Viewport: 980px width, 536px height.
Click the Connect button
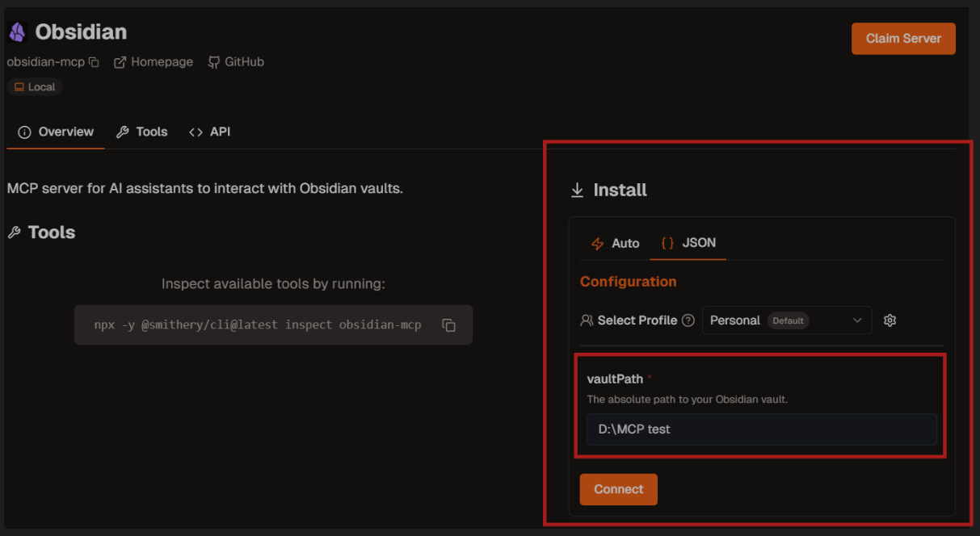(619, 489)
